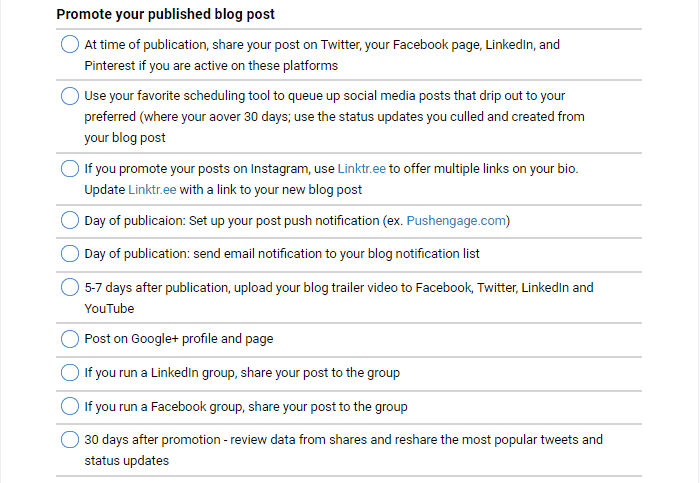
Task: Tick the send email notification task
Action: [x=70, y=253]
